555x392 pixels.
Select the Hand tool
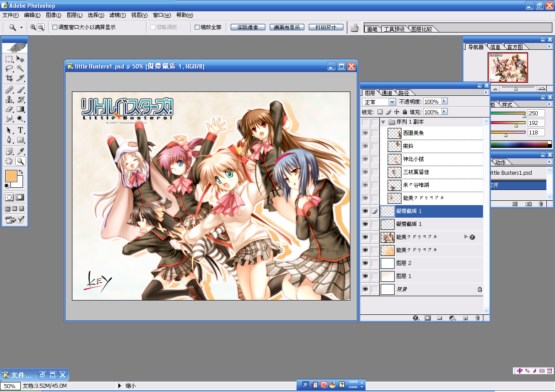(x=9, y=161)
